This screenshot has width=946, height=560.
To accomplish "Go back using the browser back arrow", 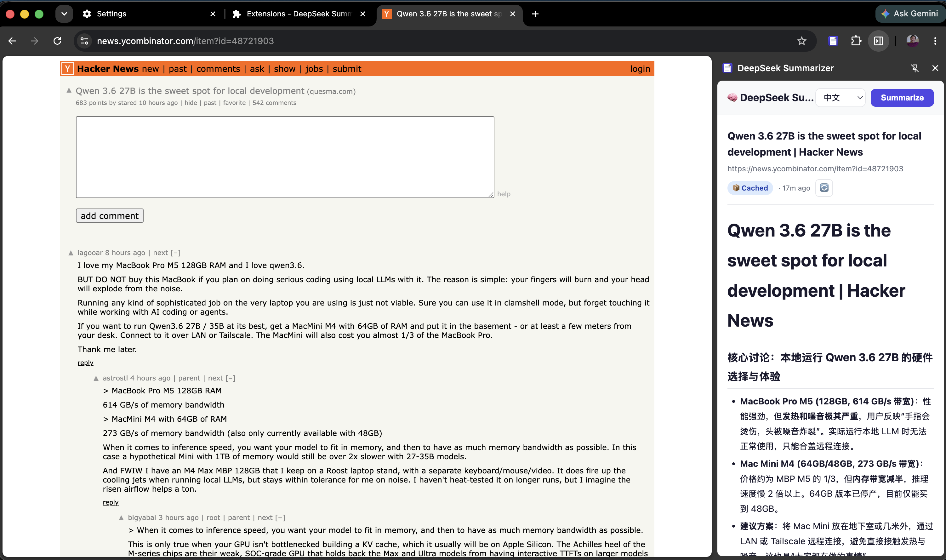I will tap(12, 41).
